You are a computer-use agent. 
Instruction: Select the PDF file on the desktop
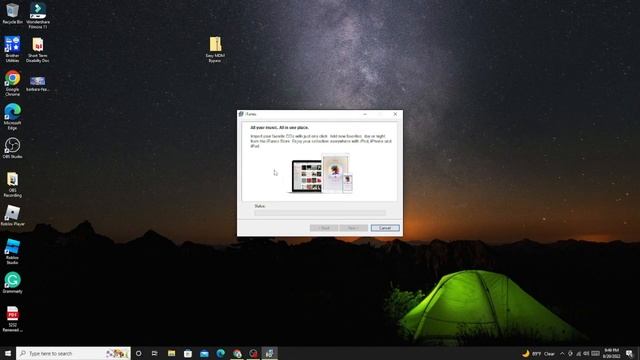13,319
